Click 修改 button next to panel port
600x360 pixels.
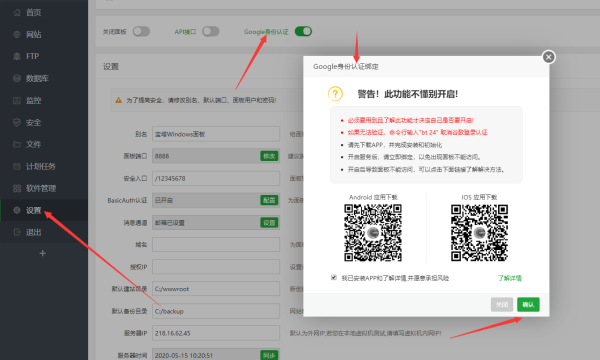click(269, 156)
